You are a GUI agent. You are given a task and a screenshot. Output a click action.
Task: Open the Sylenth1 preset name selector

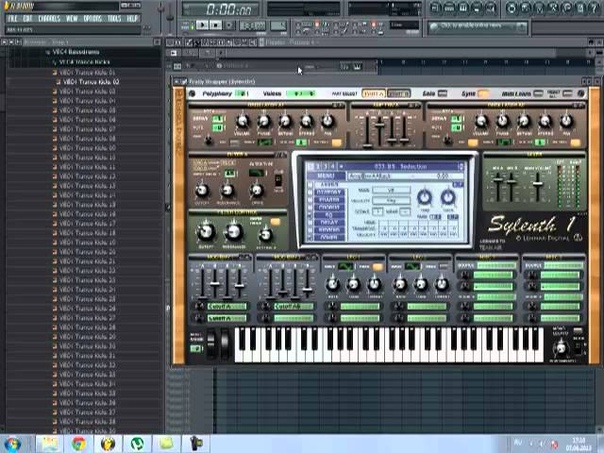401,166
